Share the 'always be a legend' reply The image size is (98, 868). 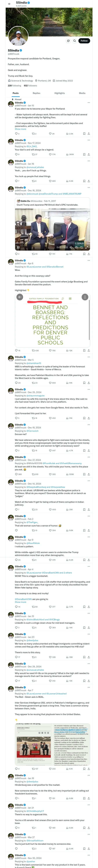point(89,154)
